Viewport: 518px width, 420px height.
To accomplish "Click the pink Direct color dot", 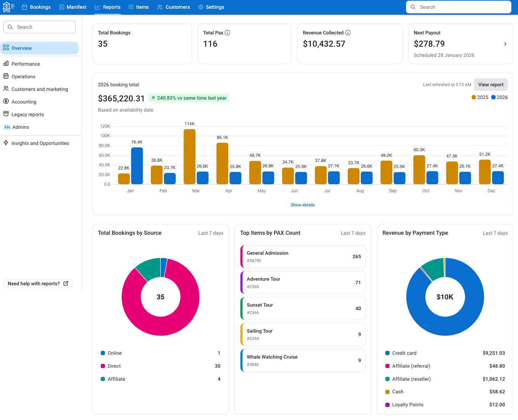I will tap(102, 366).
